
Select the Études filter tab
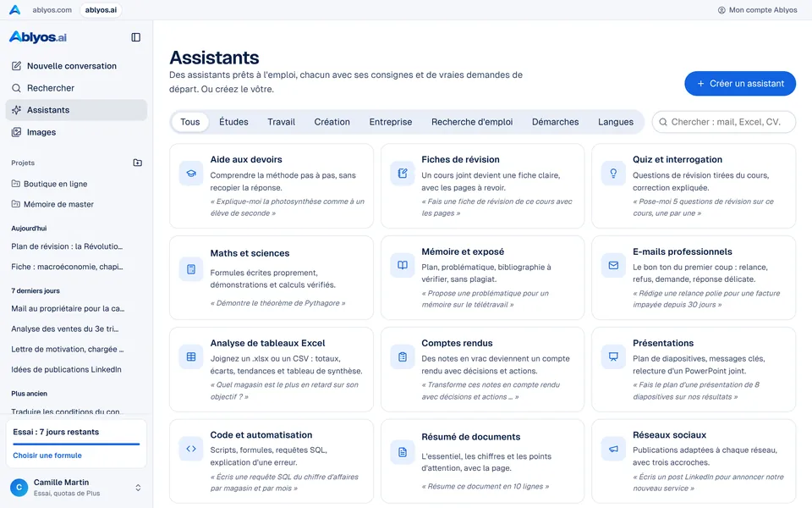(233, 122)
